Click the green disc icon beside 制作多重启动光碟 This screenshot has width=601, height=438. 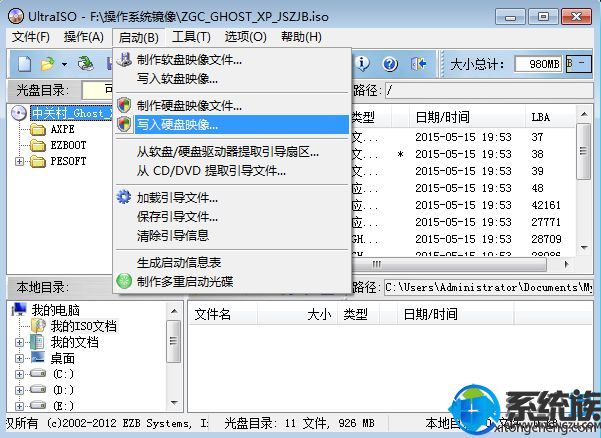click(124, 281)
